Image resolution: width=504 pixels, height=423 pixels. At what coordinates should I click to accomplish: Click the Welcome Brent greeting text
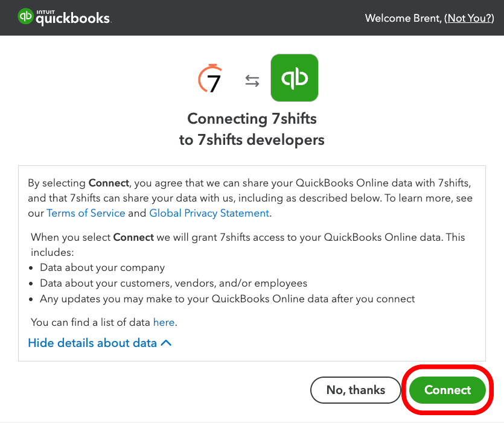coord(403,18)
